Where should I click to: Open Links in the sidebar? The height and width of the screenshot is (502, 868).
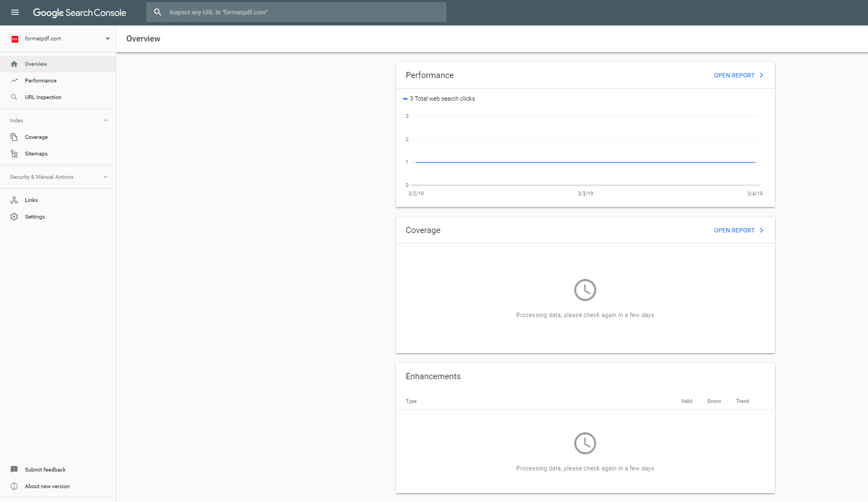(x=58, y=200)
